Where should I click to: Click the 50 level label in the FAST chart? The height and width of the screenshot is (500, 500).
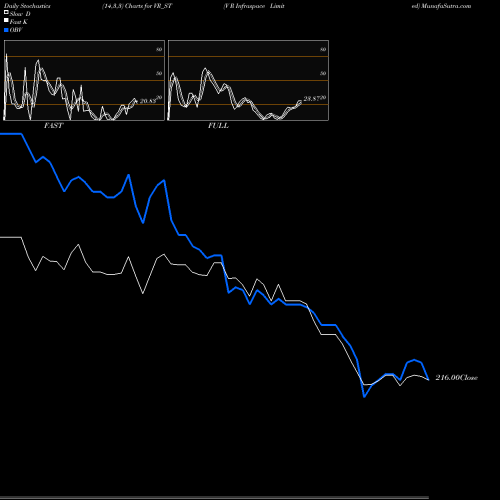click(x=159, y=73)
